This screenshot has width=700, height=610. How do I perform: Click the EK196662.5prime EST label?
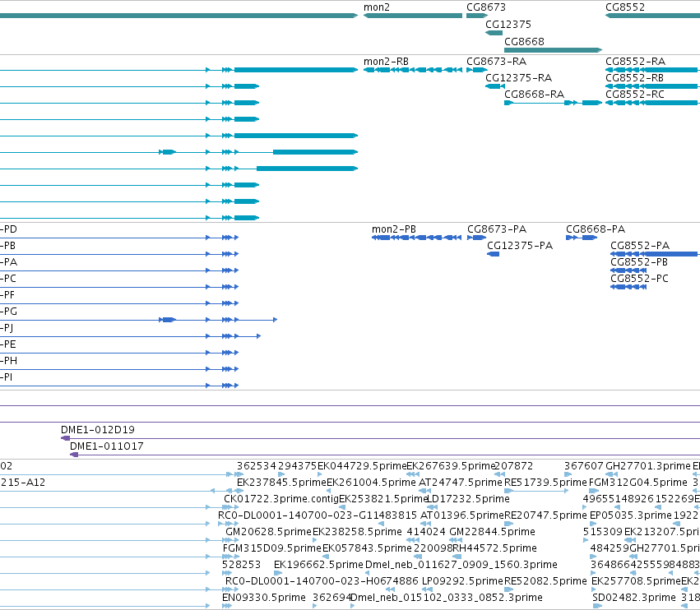coord(318,565)
